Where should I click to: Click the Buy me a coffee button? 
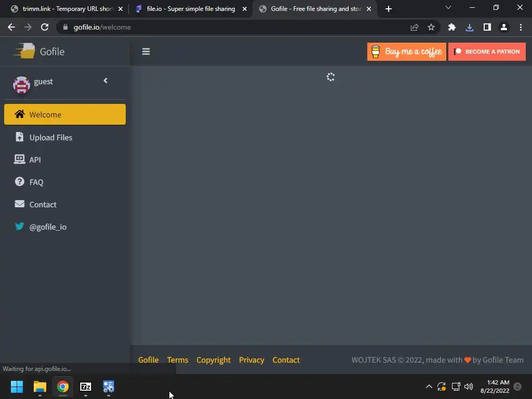pos(406,51)
